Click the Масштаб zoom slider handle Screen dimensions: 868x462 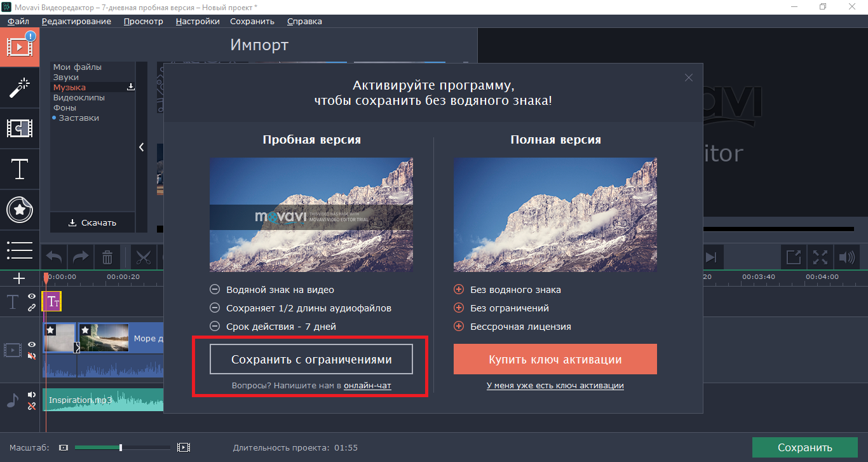point(121,447)
